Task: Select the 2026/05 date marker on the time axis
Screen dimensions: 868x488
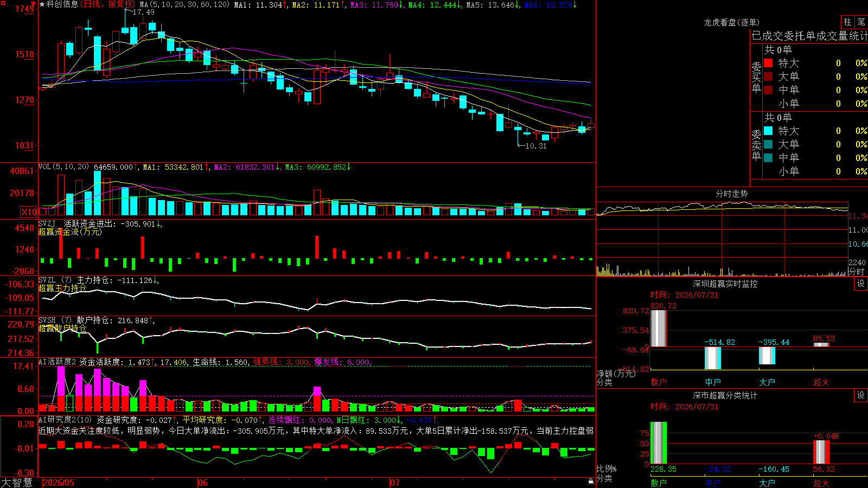Action: 59,483
